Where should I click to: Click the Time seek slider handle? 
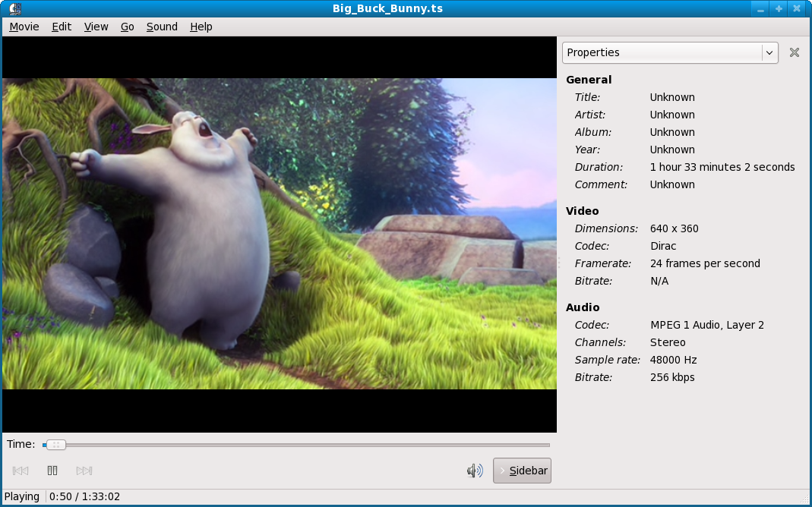tap(56, 445)
